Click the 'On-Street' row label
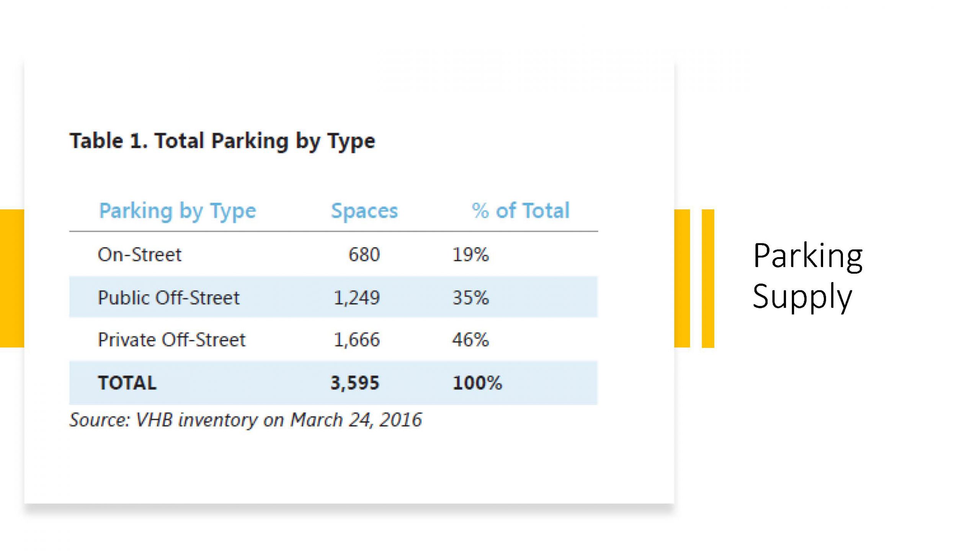 click(139, 254)
